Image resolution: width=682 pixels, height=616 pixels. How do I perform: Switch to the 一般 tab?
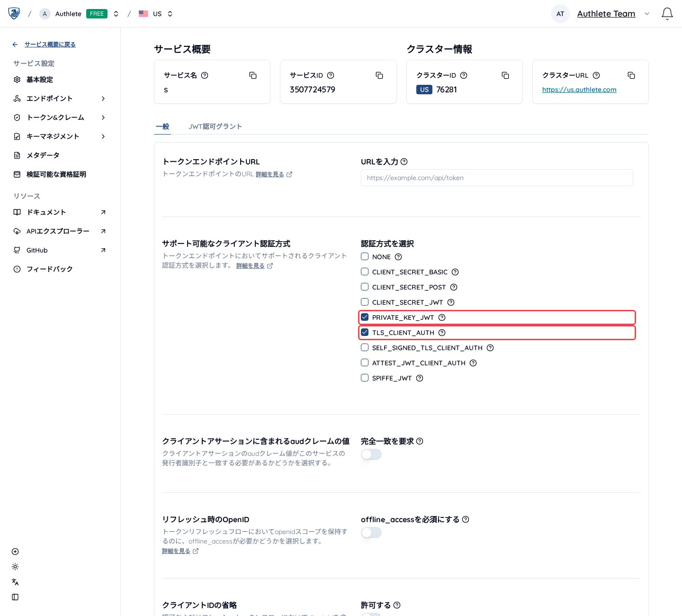(162, 127)
